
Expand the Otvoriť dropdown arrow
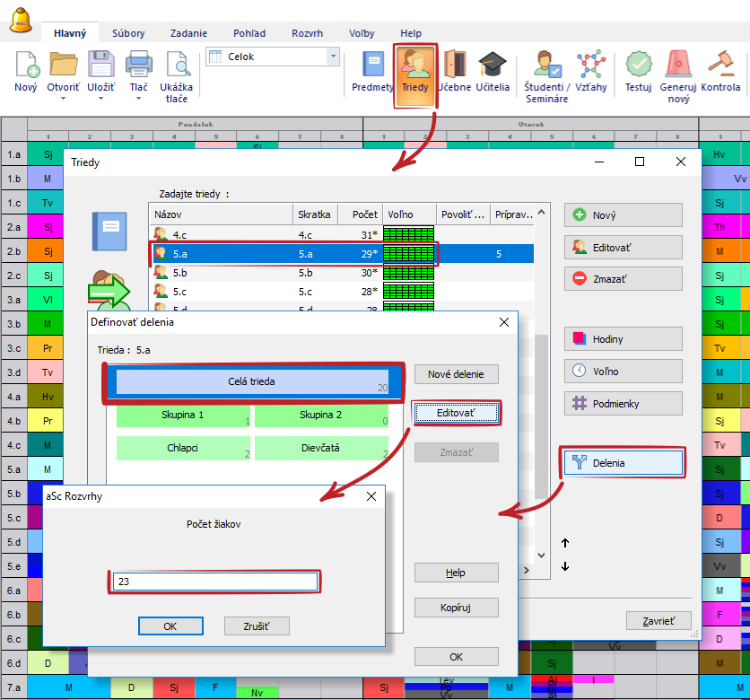(64, 99)
